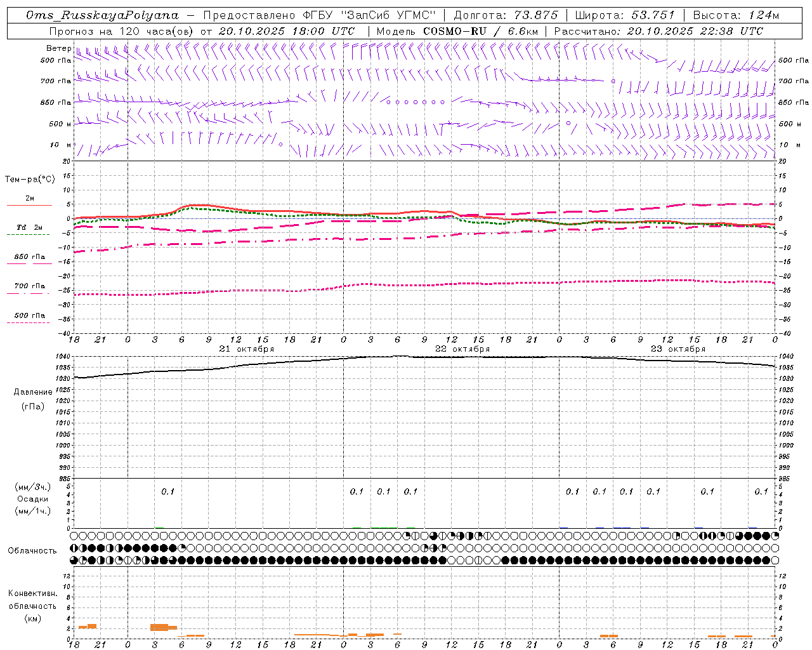Select the provider text ФГБУ "ЗапСиб УГМС"
The width and height of the screenshot is (812, 650).
point(369,15)
